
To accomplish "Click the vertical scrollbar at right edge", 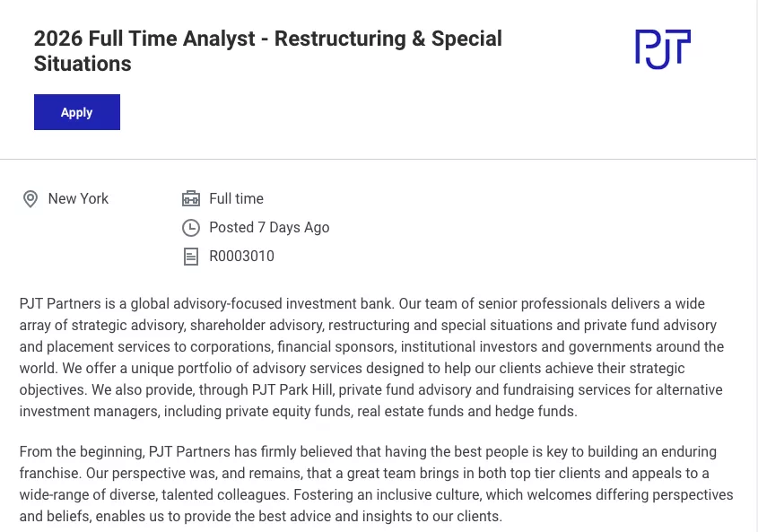I will coord(757,266).
